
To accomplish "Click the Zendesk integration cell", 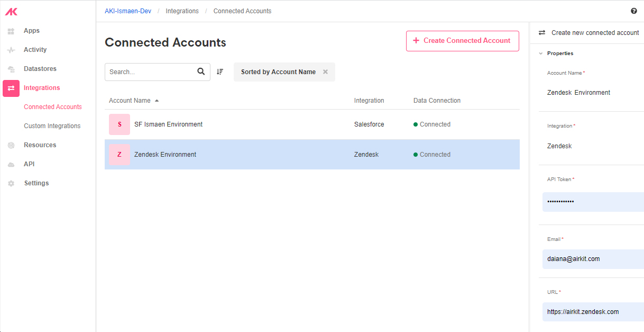I will coord(366,155).
